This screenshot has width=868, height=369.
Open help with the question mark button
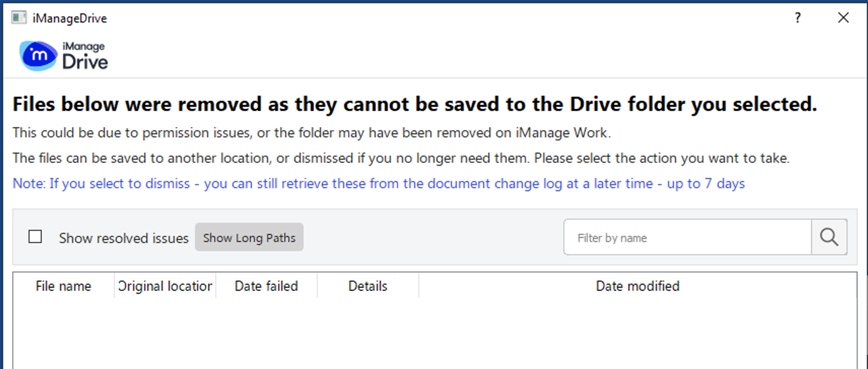(x=798, y=18)
